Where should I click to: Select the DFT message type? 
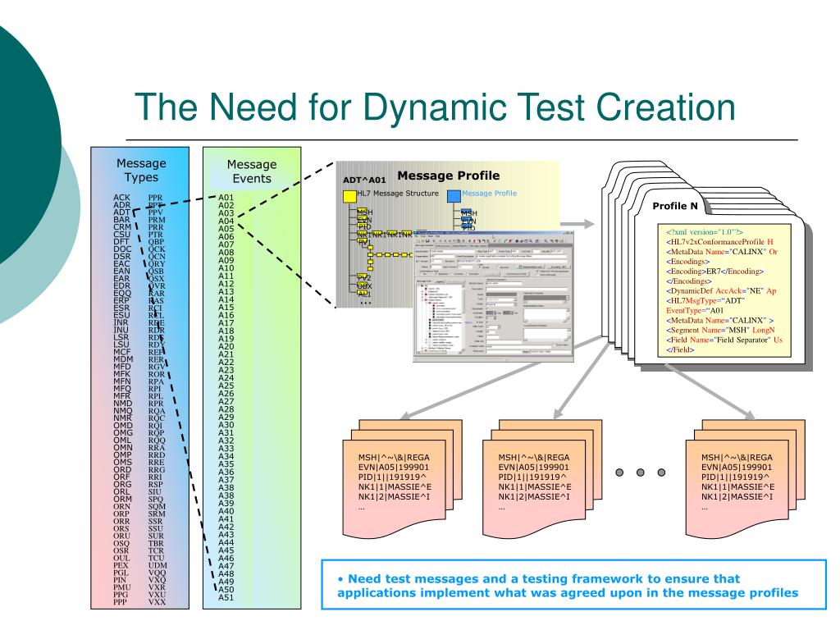click(121, 242)
